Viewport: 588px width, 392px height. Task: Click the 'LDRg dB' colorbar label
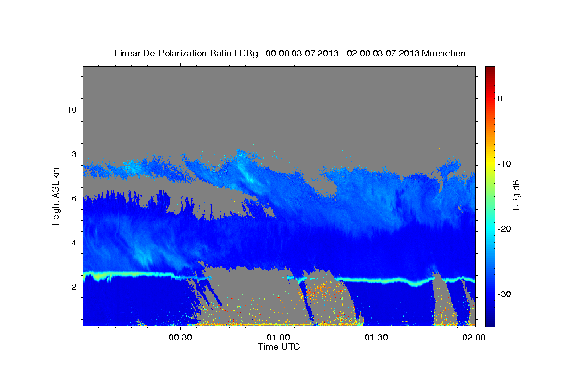516,197
